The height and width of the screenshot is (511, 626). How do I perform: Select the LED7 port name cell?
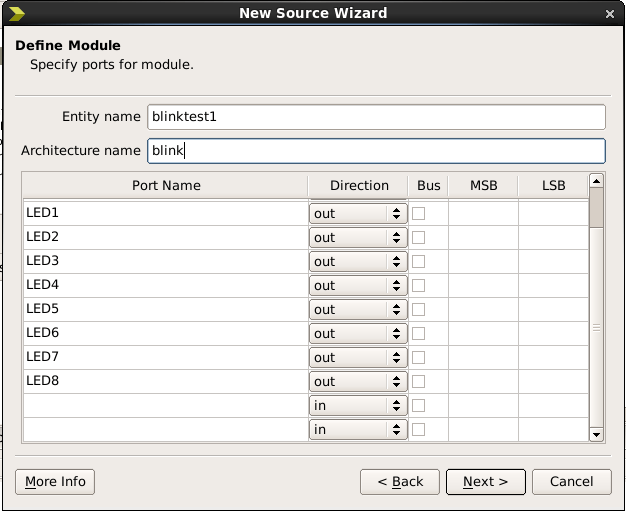[166, 357]
